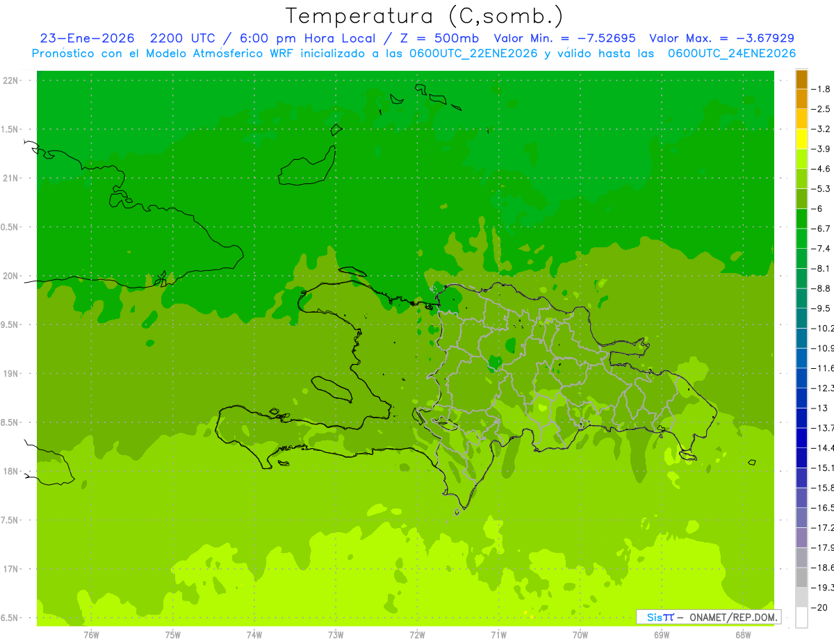Click the '74W' longitude label
This screenshot has height=644, width=834.
pos(254,634)
